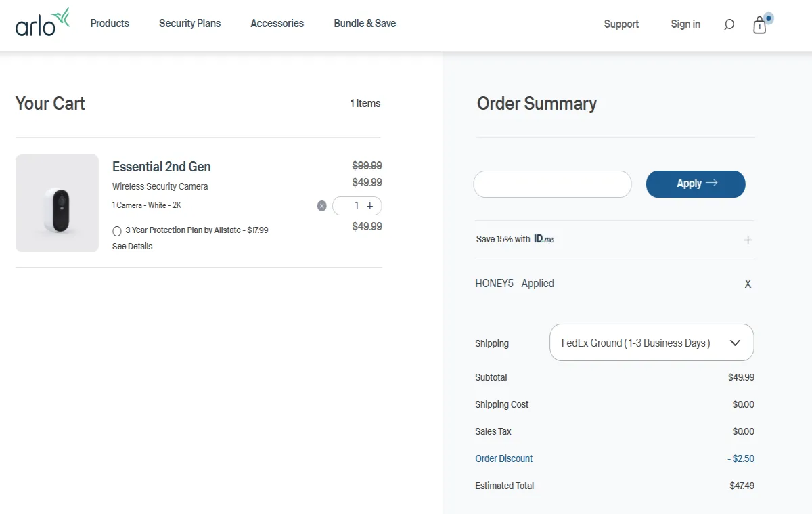Viewport: 812px width, 514px height.
Task: Open the shopping cart icon
Action: [759, 25]
